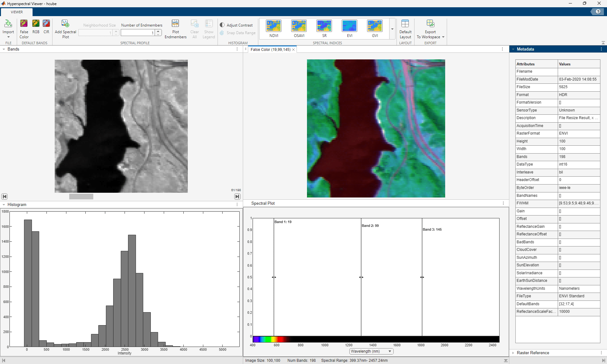
Task: Restore the Default Layout
Action: click(x=405, y=28)
